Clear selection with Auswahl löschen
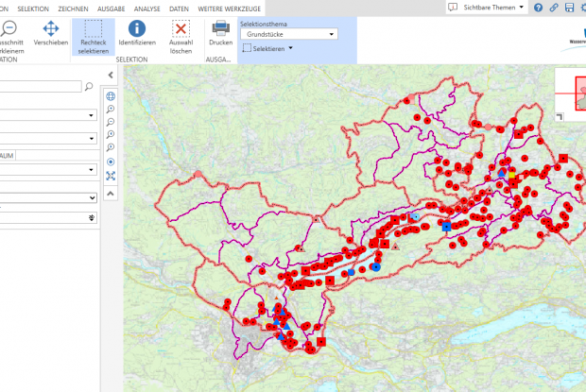 [180, 29]
